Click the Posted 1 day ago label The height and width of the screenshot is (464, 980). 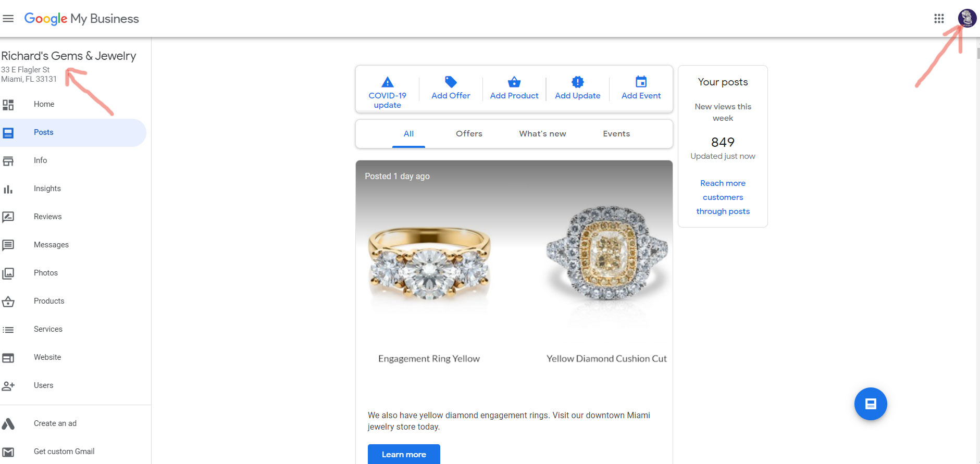[397, 177]
